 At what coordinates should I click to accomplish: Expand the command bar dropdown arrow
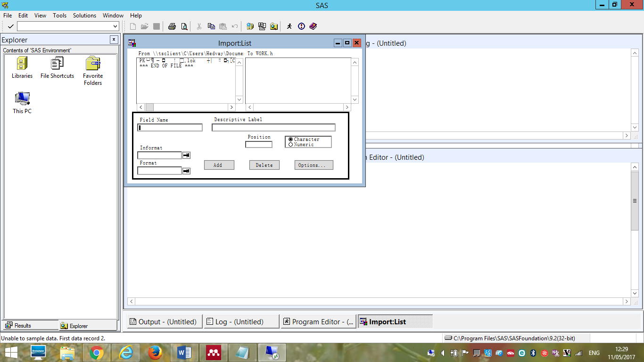pyautogui.click(x=116, y=26)
